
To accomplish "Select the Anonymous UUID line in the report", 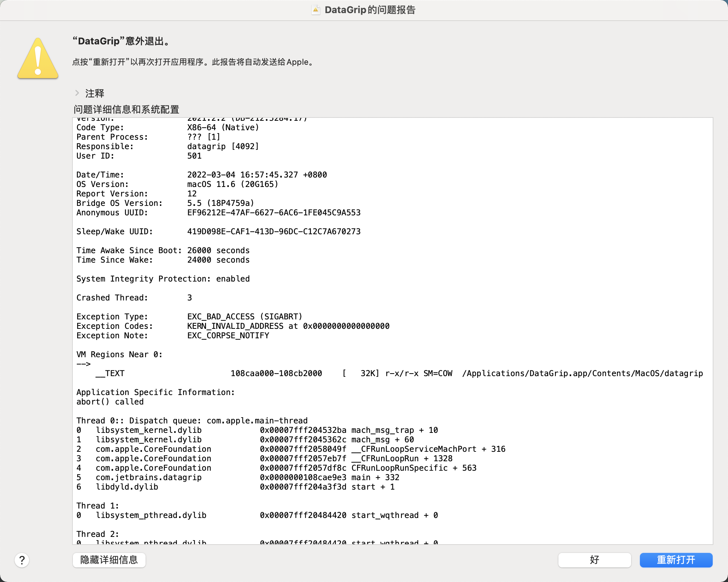I will (x=218, y=212).
